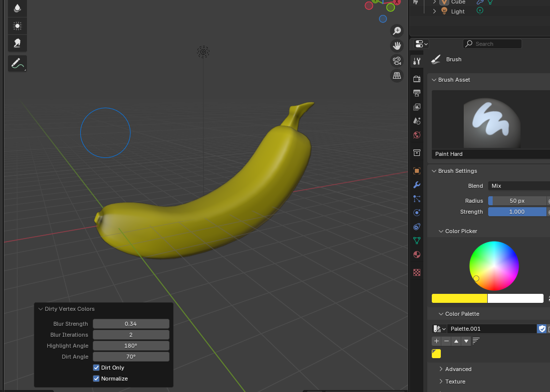
Task: Add a new palette color with plus button
Action: 436,341
